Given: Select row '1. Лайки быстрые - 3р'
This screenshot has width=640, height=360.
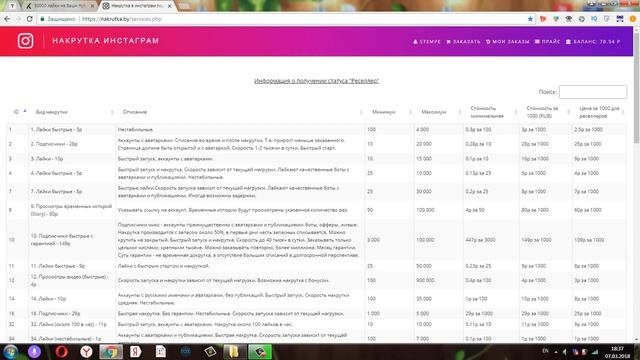Looking at the screenshot, I should [316, 129].
